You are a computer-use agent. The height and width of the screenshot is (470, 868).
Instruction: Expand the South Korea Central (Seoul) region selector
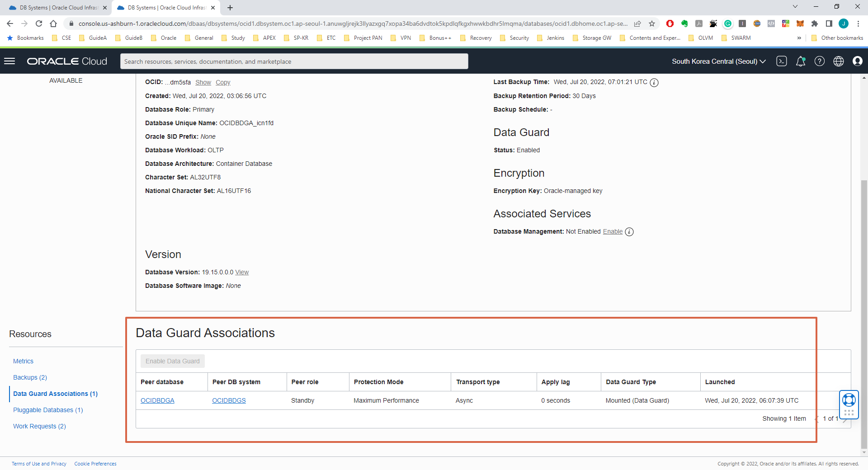click(719, 61)
